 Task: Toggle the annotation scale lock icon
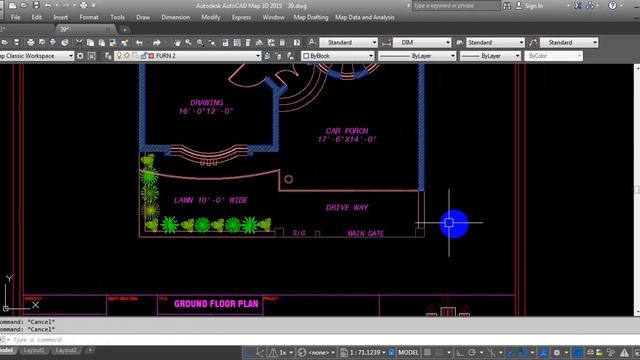(391, 352)
